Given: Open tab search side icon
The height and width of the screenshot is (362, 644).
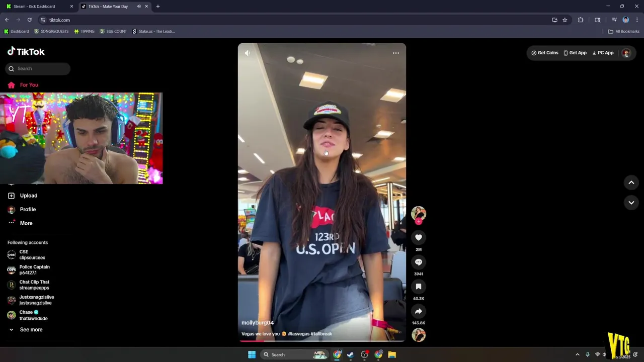Looking at the screenshot, I should (x=598, y=20).
